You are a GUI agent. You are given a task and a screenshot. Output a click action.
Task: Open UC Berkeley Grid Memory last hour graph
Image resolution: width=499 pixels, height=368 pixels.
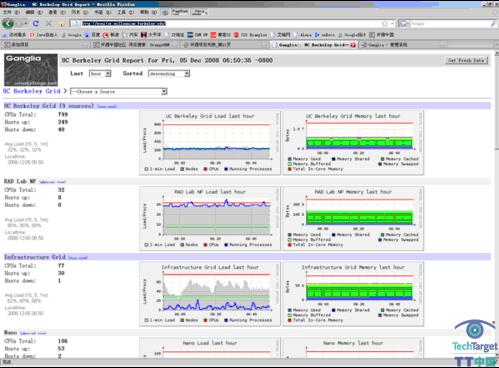[353, 143]
